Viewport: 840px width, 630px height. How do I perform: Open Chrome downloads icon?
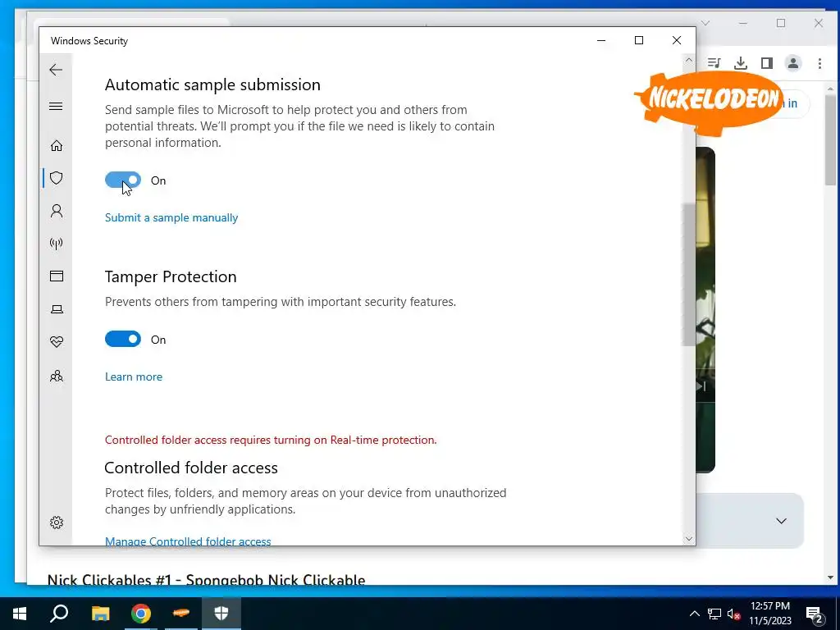pyautogui.click(x=741, y=63)
